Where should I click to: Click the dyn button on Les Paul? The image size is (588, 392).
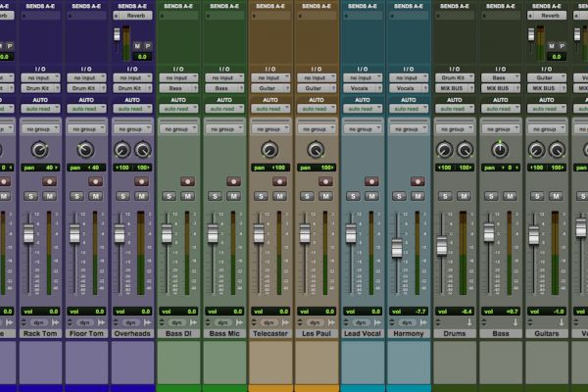(315, 322)
